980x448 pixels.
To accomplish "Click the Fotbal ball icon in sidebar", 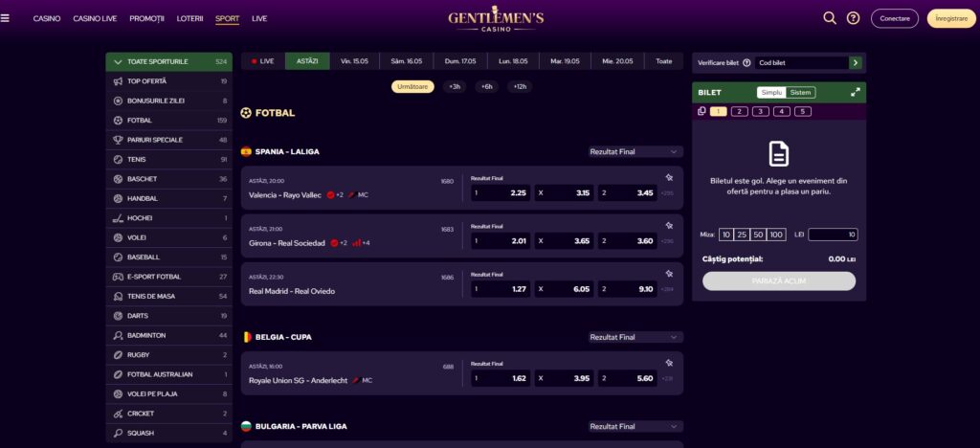I will tap(118, 120).
